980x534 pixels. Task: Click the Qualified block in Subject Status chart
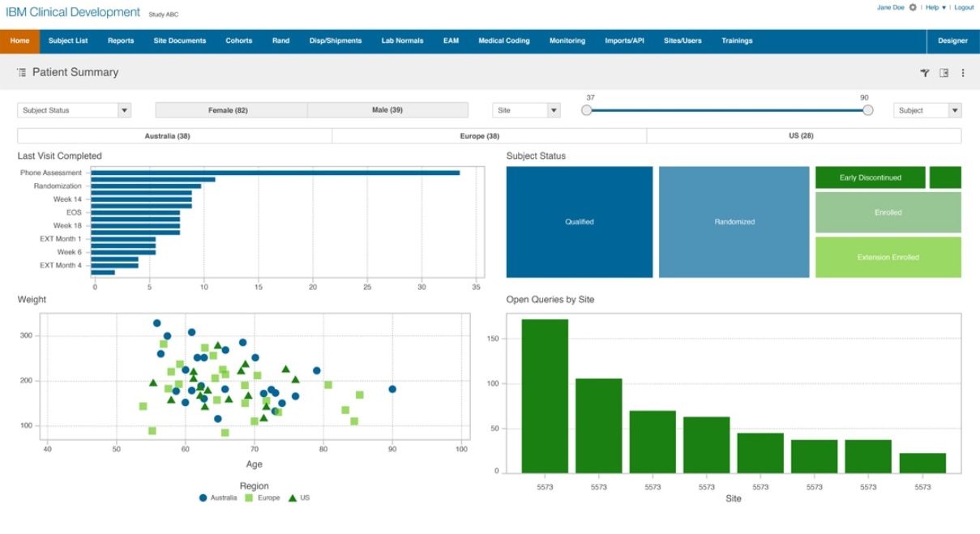[x=578, y=221]
